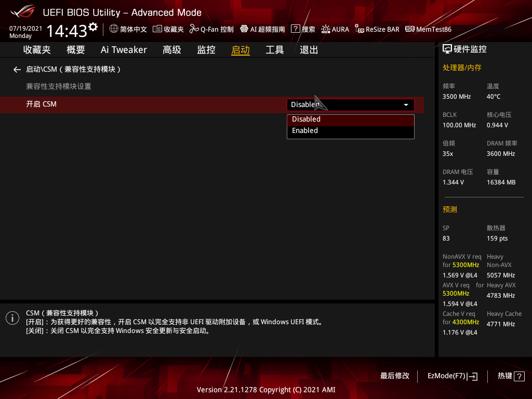
Task: Open AI 超频指南 brain icon
Action: pyautogui.click(x=244, y=29)
